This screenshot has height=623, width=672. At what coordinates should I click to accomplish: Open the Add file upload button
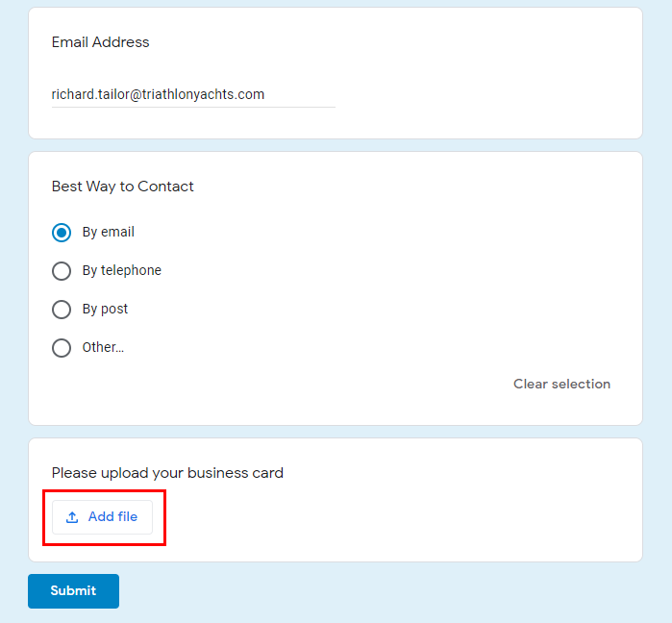pos(102,517)
